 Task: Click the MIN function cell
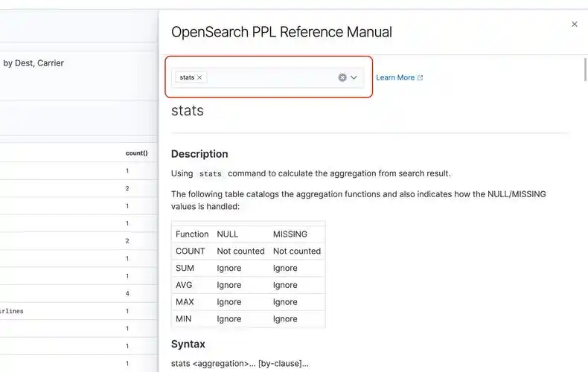point(183,318)
